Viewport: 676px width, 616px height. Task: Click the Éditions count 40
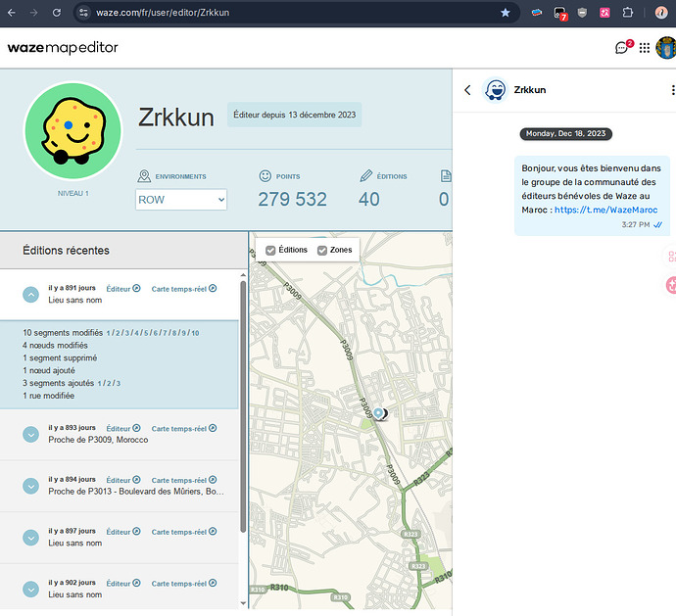[x=369, y=200]
